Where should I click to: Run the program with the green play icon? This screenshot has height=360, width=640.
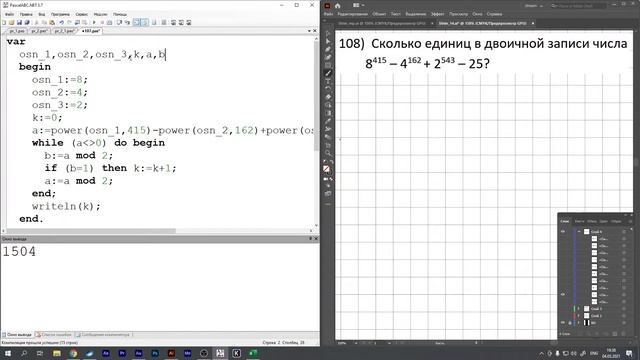[94, 22]
